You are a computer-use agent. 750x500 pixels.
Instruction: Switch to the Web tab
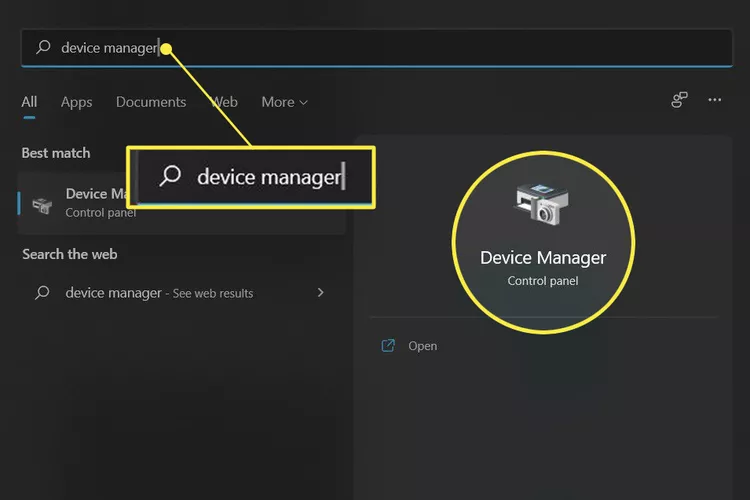coord(224,102)
